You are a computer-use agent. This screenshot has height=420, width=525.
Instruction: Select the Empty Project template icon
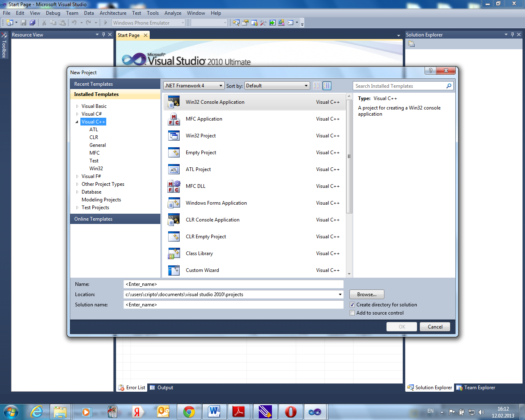[174, 153]
